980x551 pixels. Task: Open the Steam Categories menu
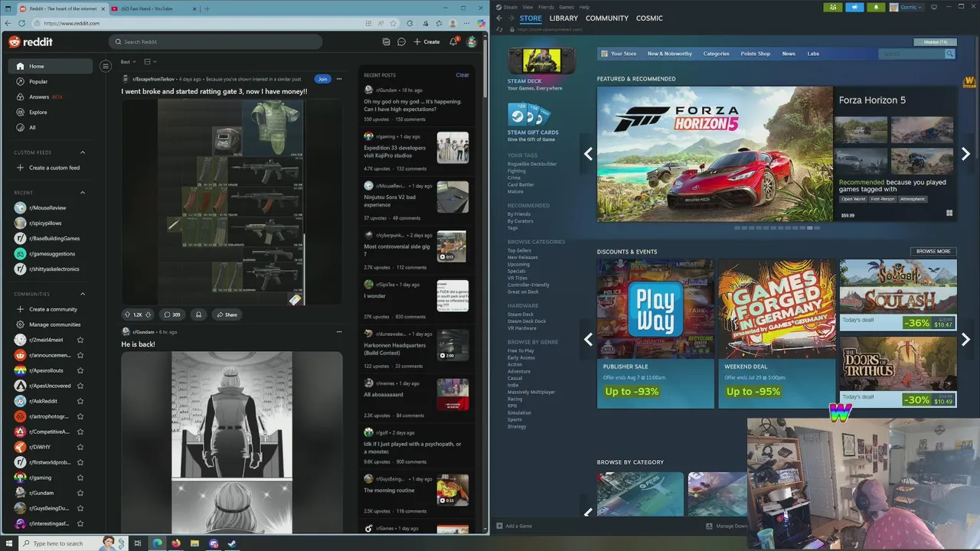click(717, 54)
